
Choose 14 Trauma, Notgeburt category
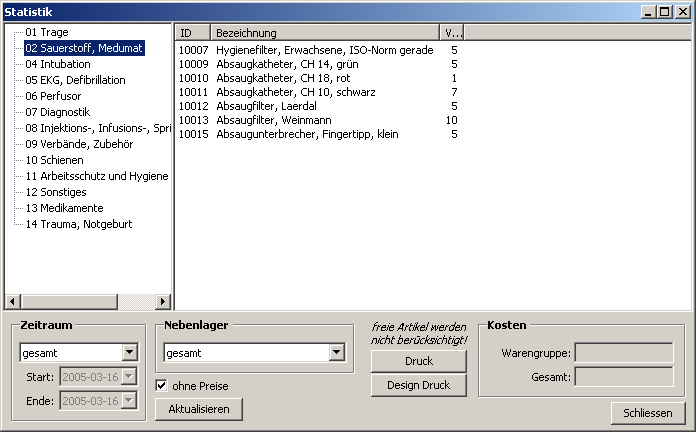pyautogui.click(x=78, y=224)
